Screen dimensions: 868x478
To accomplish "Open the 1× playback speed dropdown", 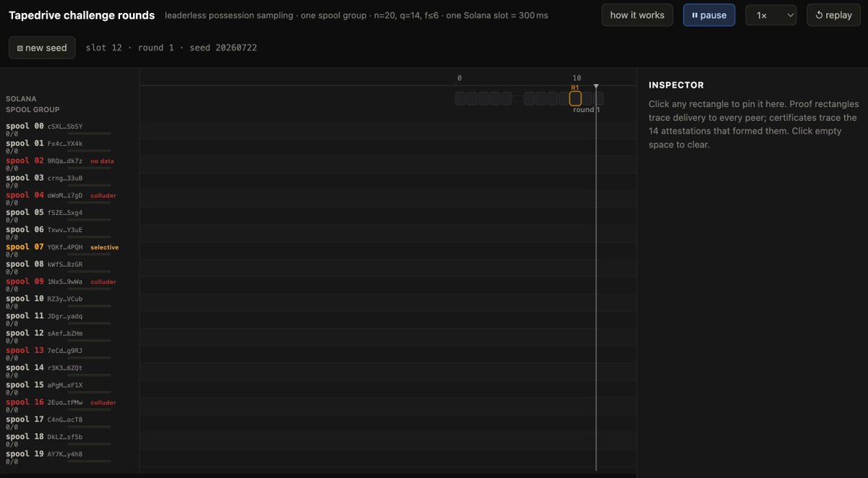I will tap(771, 15).
